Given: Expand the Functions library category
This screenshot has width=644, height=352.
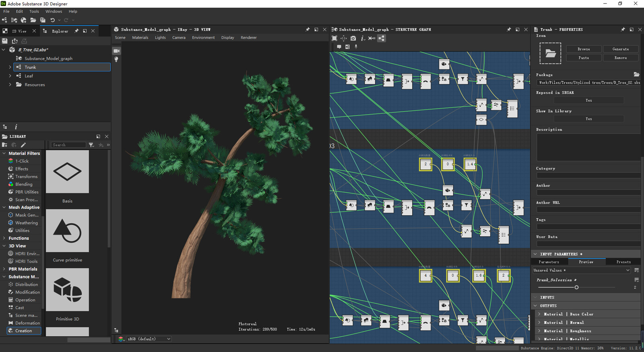Looking at the screenshot, I should 4,238.
